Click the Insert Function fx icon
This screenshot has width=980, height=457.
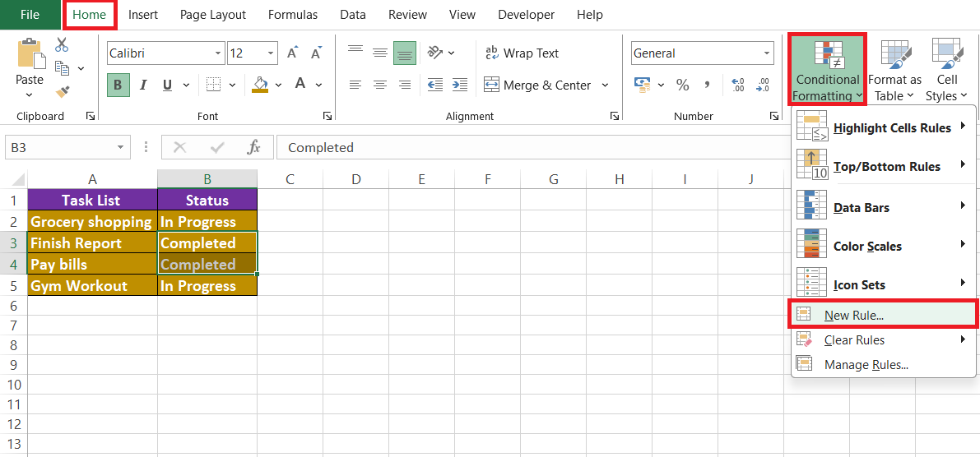pos(253,148)
